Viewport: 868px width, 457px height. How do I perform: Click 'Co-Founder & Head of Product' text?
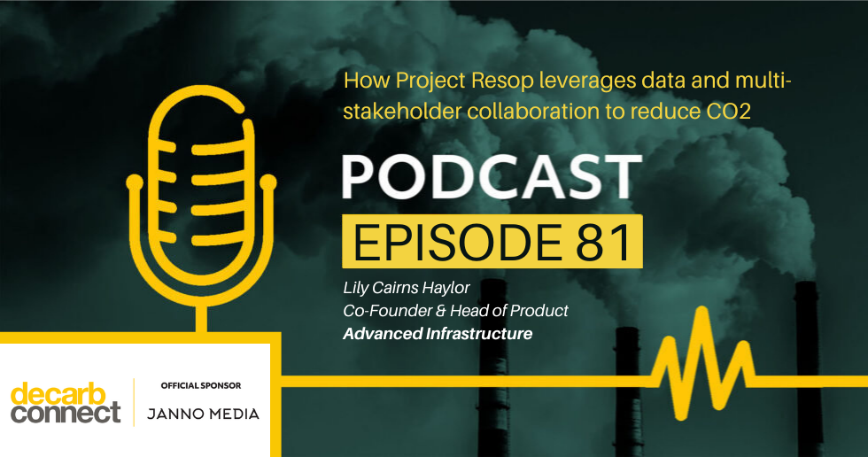tap(455, 311)
